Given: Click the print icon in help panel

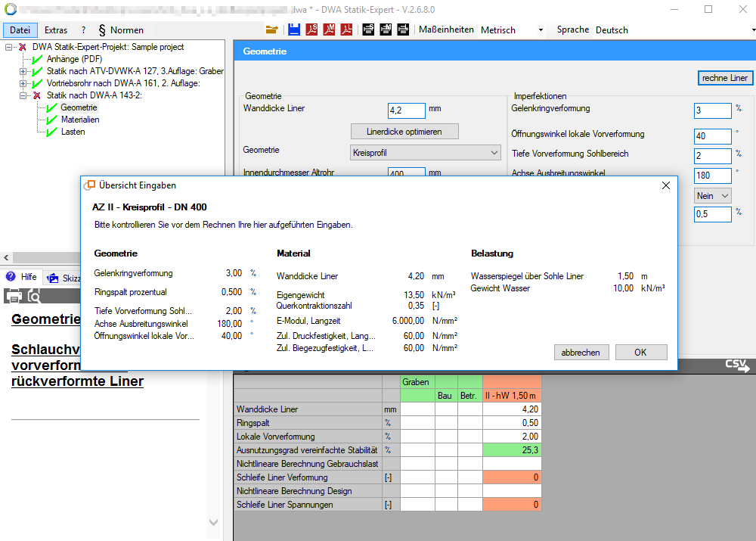Looking at the screenshot, I should 13,295.
